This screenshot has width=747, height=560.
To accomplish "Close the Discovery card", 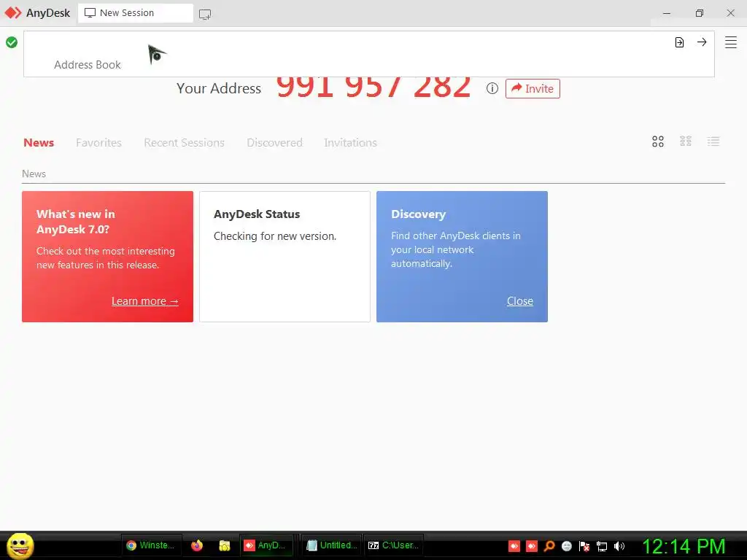I will click(x=519, y=301).
